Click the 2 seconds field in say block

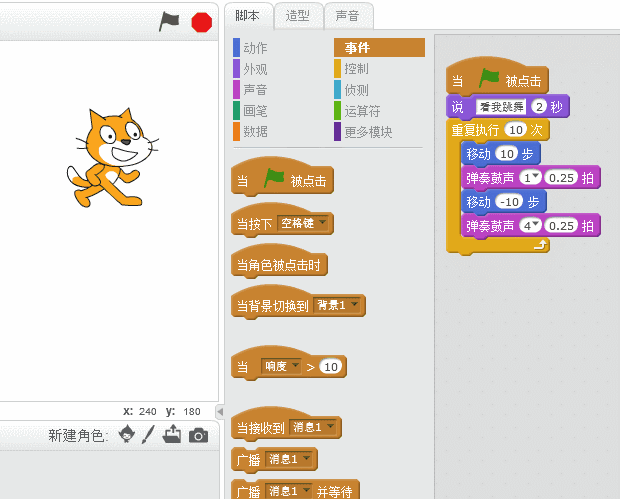tap(539, 107)
